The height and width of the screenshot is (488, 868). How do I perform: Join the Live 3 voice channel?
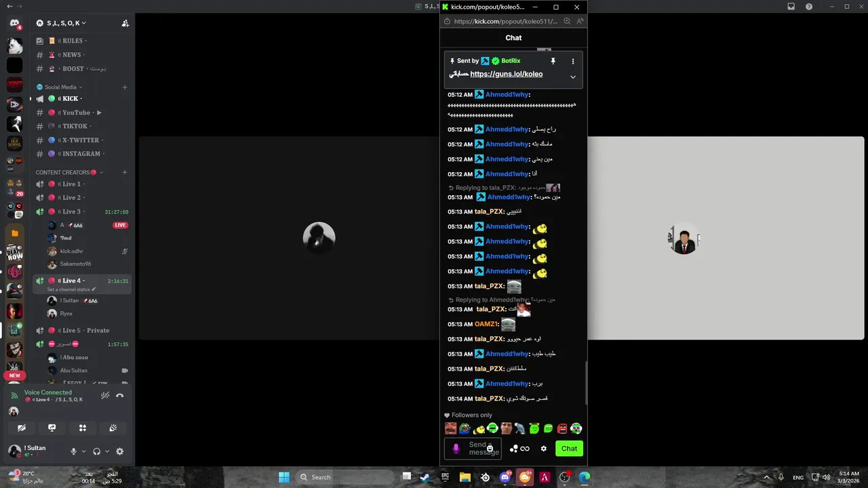point(81,212)
